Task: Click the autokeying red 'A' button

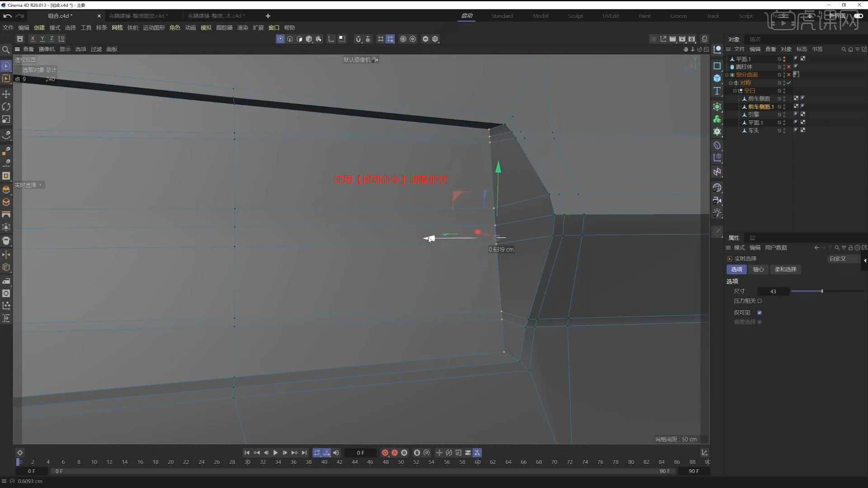Action: pos(394,452)
